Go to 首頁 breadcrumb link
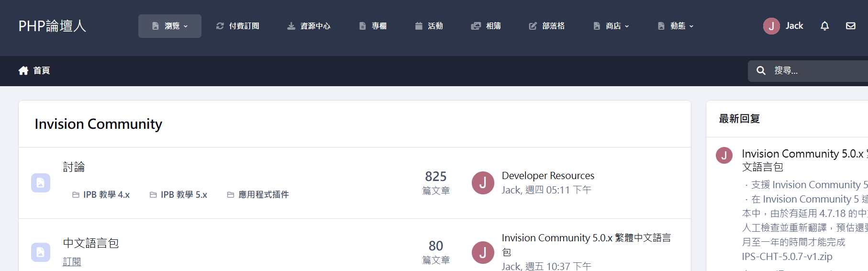Image resolution: width=868 pixels, height=271 pixels. coord(42,71)
